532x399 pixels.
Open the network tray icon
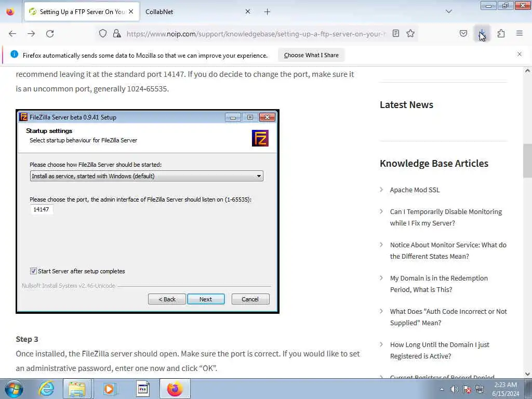(x=480, y=389)
